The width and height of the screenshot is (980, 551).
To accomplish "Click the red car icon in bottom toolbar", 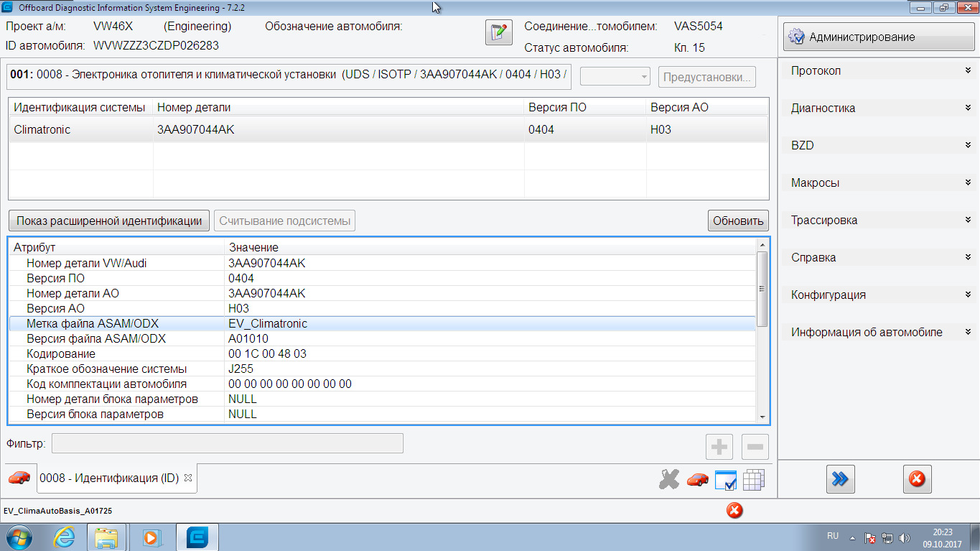I will click(697, 479).
